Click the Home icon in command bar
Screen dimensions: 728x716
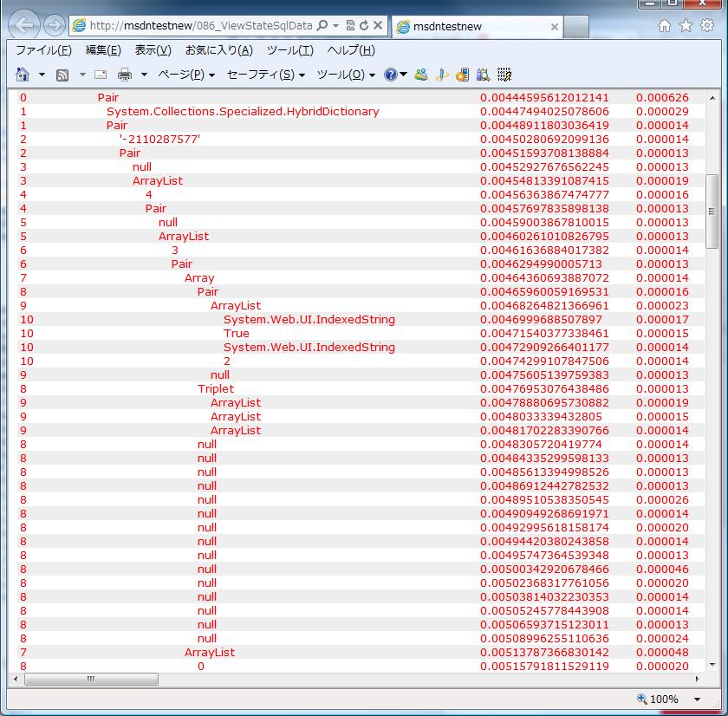(23, 75)
